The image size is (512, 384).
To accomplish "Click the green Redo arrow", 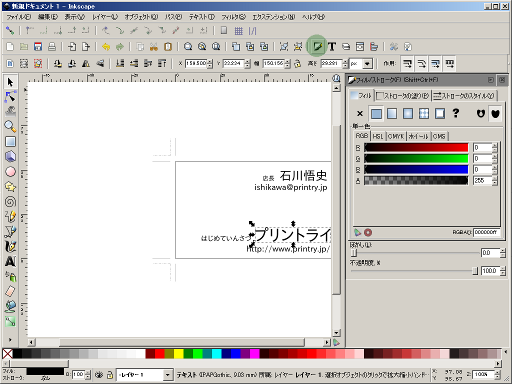I will pos(120,47).
